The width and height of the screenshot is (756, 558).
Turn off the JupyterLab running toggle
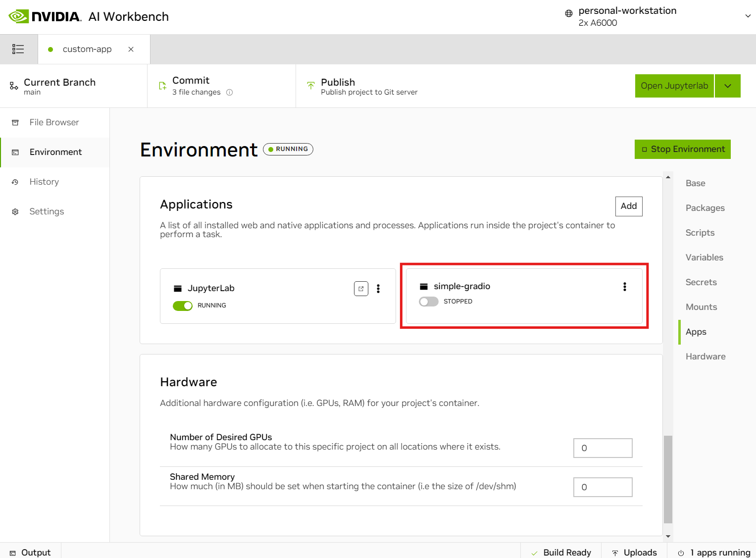click(x=183, y=306)
